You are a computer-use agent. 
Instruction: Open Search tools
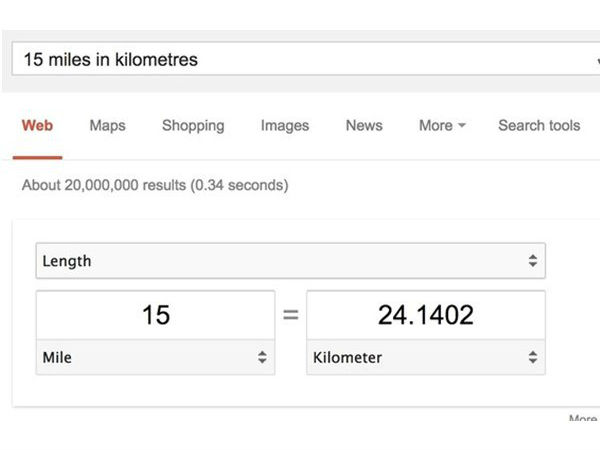pyautogui.click(x=539, y=126)
